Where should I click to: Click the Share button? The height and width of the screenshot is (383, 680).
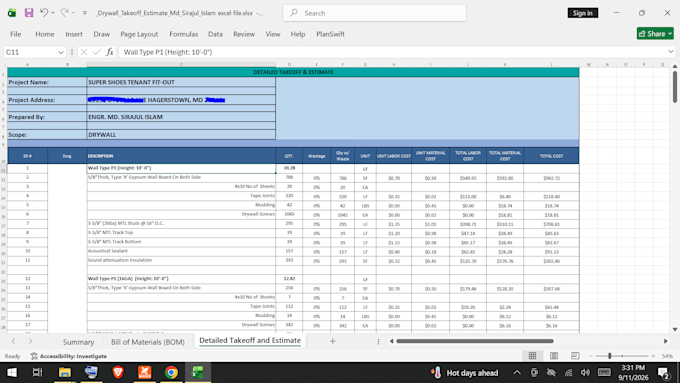pos(655,33)
